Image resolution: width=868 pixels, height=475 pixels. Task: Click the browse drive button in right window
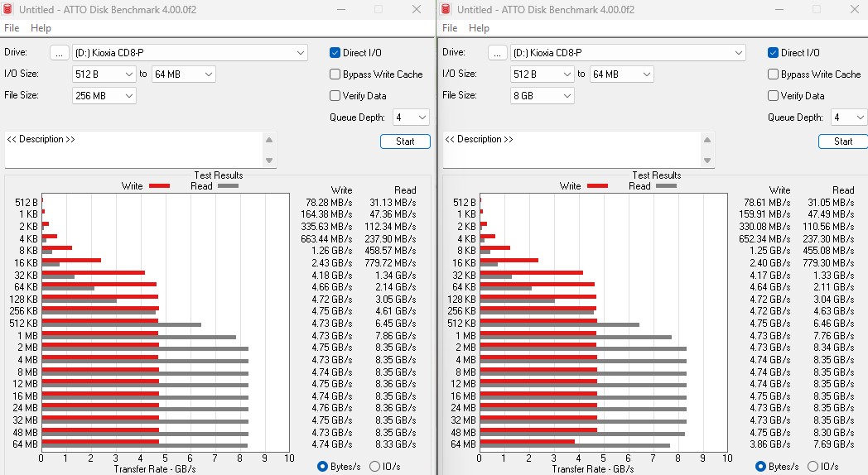(498, 53)
